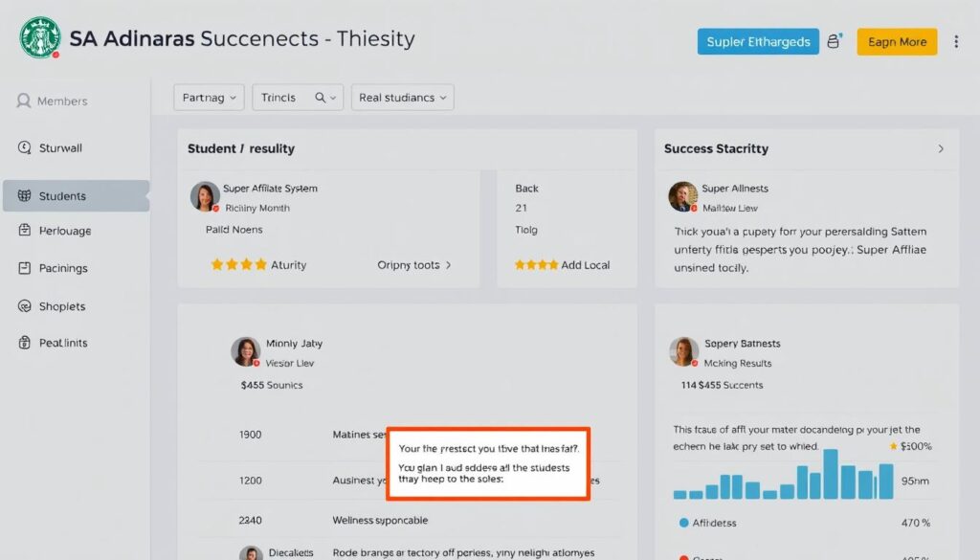Click the Diecaketts avatar at the bottom
The image size is (980, 560).
click(x=251, y=553)
